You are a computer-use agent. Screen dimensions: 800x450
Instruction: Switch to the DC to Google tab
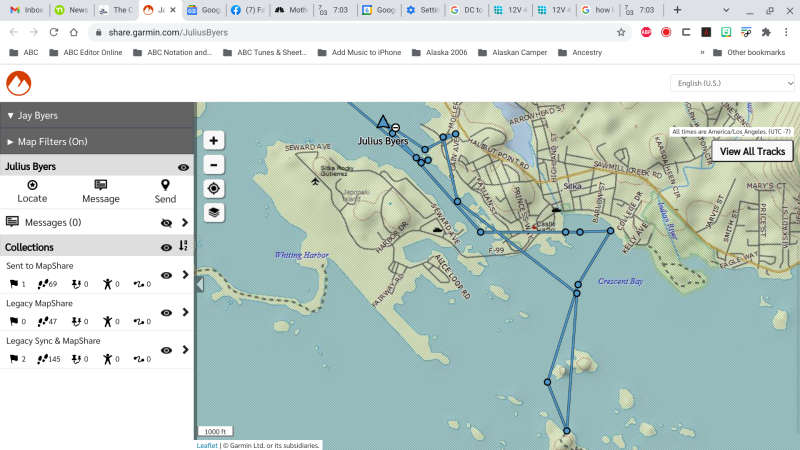[x=467, y=10]
